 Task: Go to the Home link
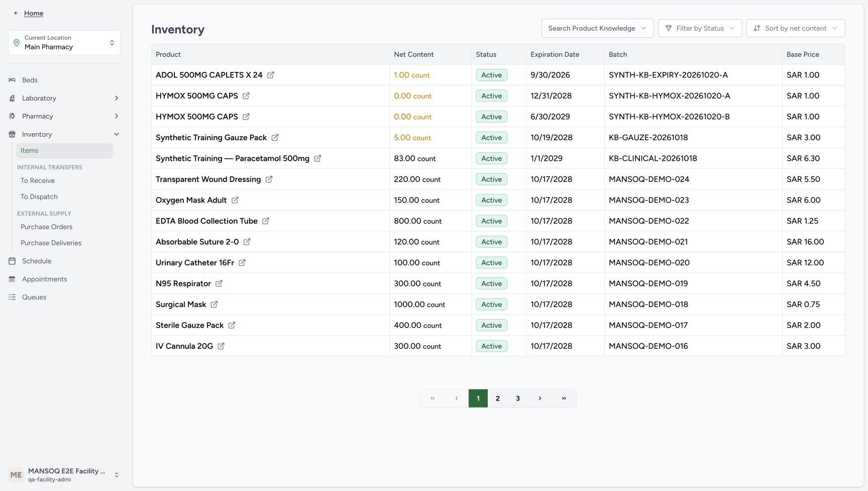point(34,13)
